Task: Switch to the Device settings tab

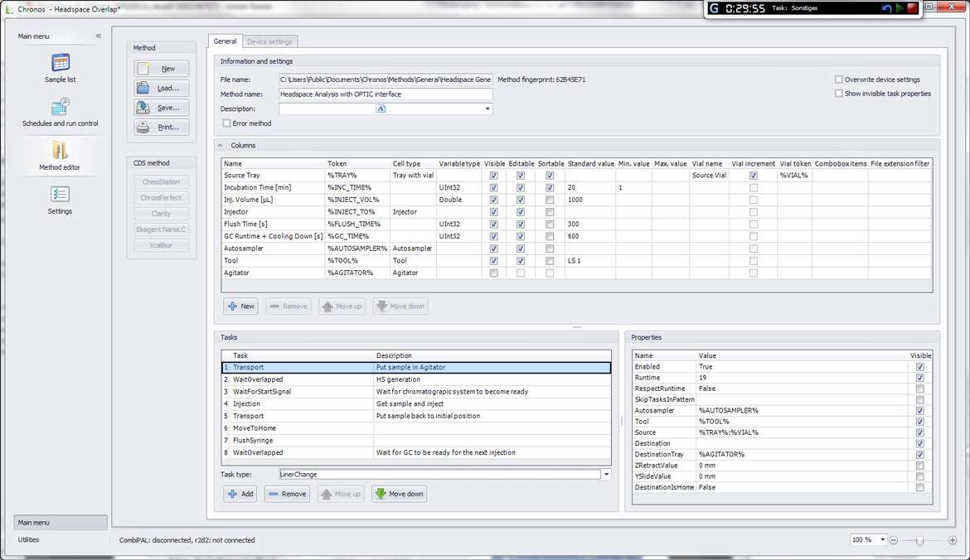Action: [x=269, y=42]
